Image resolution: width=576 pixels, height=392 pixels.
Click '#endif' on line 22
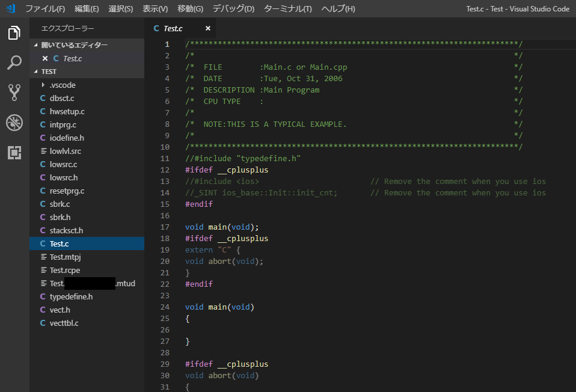[x=199, y=284]
